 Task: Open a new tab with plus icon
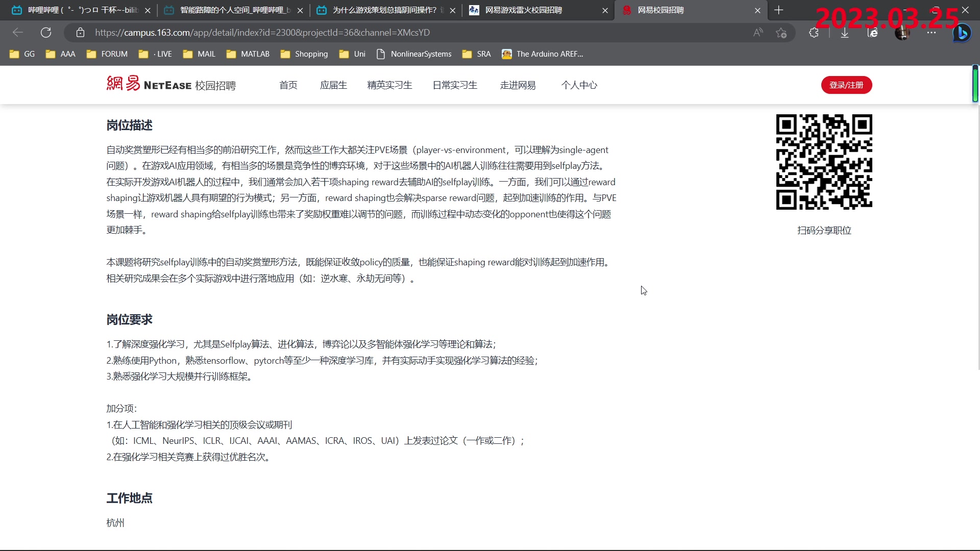click(778, 10)
